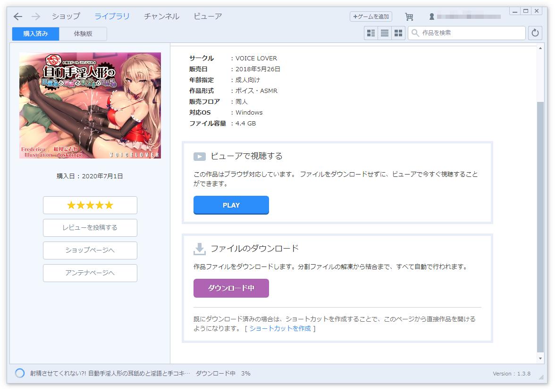Viewport: 556px width, 392px height.
Task: Open アンテナページへ button
Action: click(x=90, y=273)
